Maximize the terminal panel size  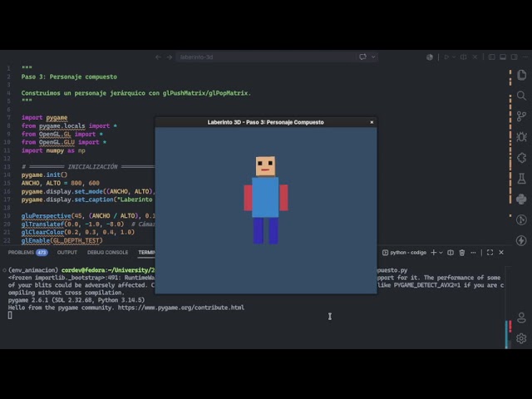point(490,253)
